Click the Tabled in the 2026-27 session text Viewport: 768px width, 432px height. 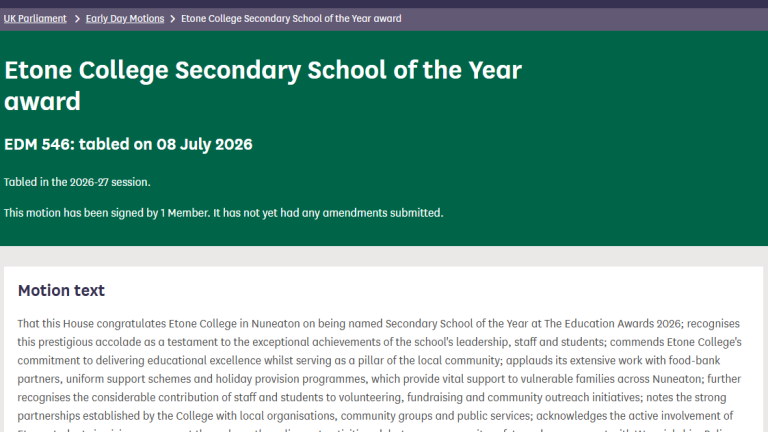pyautogui.click(x=77, y=182)
